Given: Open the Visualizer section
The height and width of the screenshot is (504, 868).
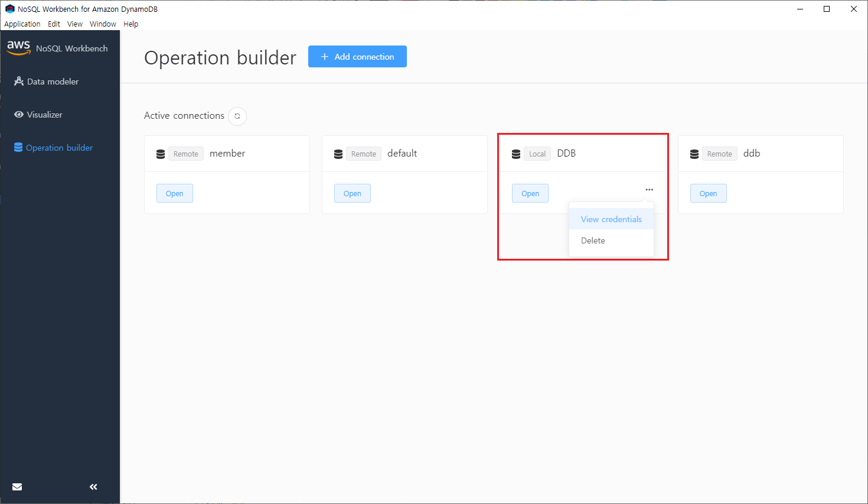Looking at the screenshot, I should tap(38, 115).
